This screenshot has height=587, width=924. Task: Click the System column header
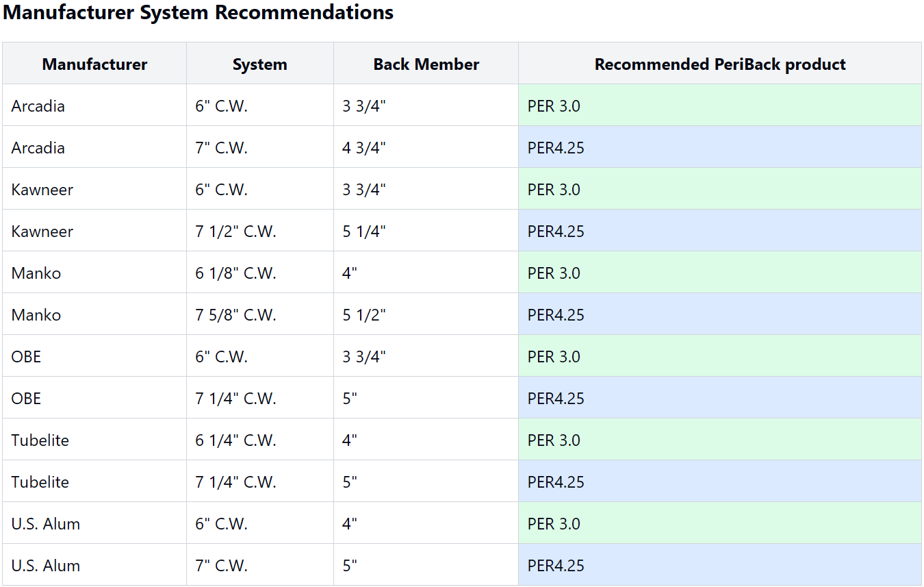tap(259, 64)
